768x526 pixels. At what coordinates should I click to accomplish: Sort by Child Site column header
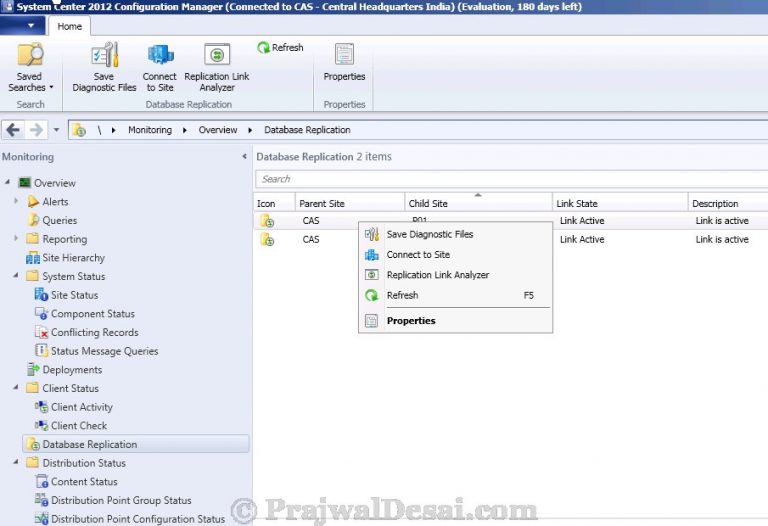point(478,203)
